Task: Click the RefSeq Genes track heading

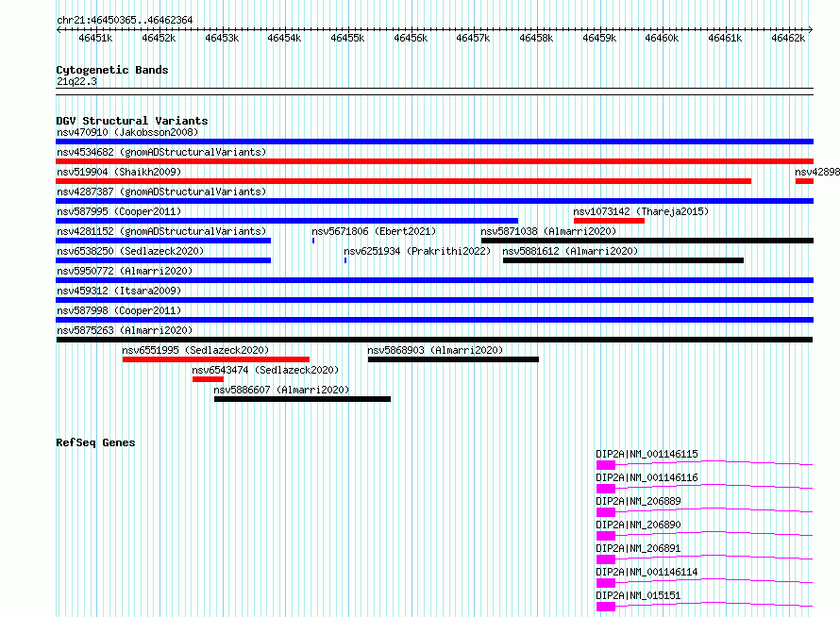Action: point(95,442)
